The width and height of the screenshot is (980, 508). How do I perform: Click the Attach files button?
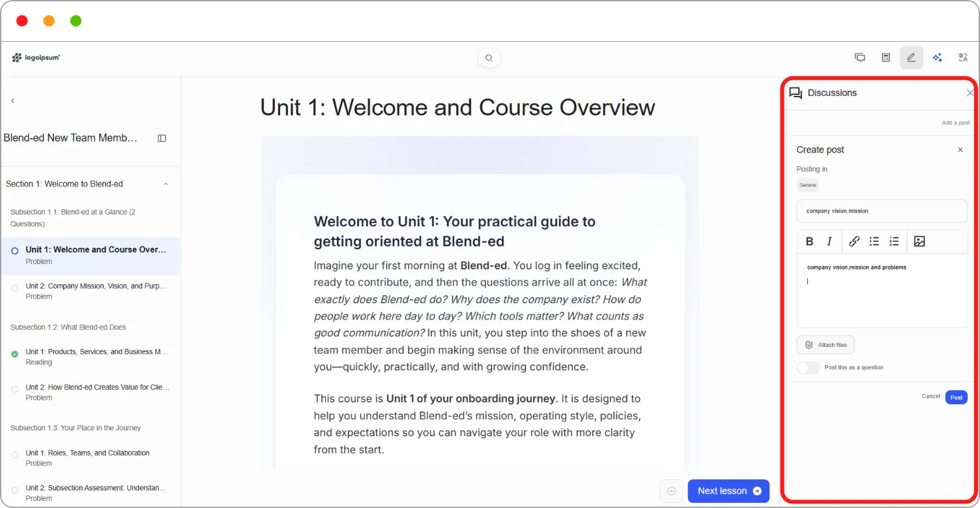tap(826, 345)
